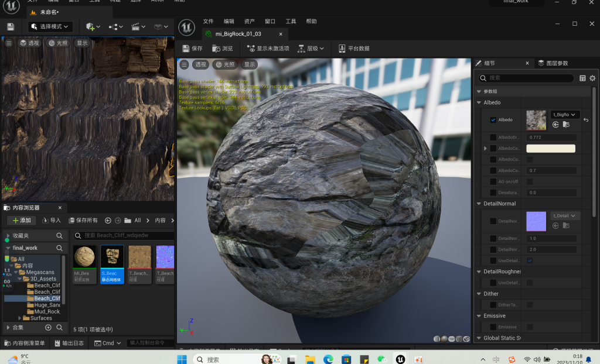Viewport: 600px width, 364px height.
Task: Expand the AlbedoCo... color row arrow
Action: 485,149
